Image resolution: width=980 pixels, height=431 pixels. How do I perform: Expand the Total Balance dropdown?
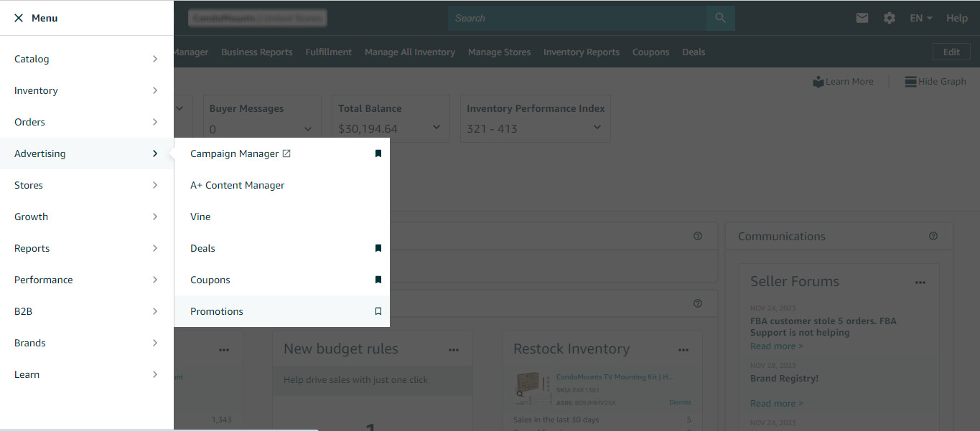pos(436,126)
